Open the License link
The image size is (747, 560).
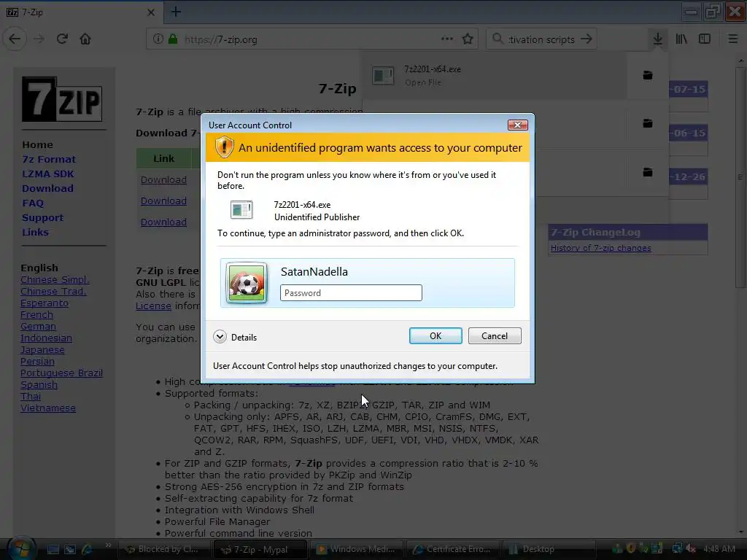(153, 306)
